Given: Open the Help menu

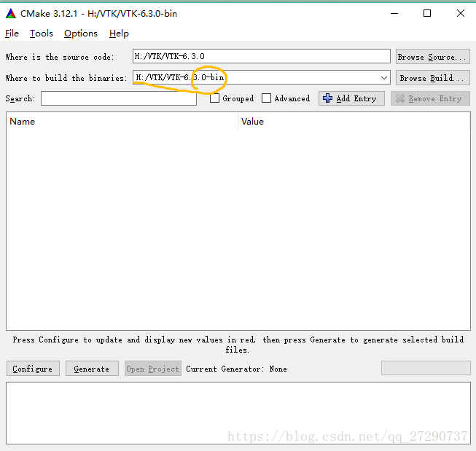Looking at the screenshot, I should (119, 34).
